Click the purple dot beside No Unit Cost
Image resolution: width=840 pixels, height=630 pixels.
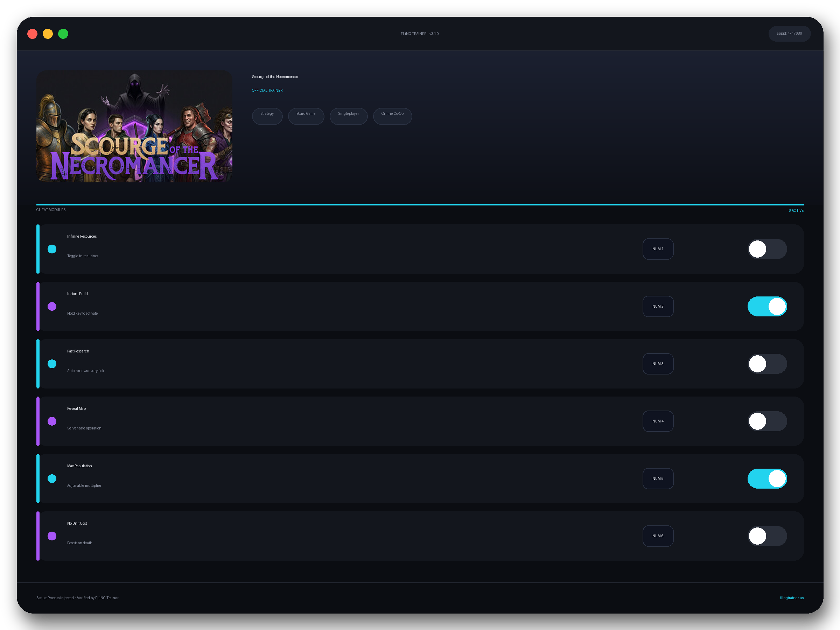point(52,536)
